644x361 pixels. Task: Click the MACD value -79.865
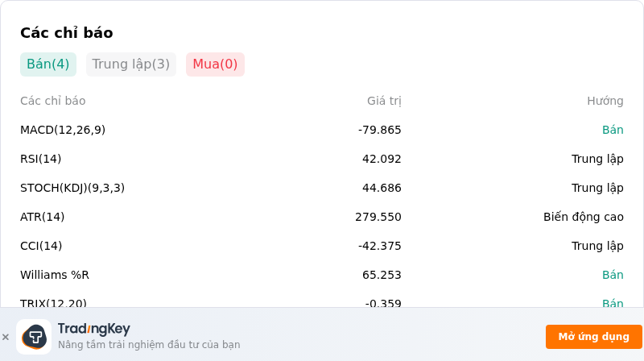pos(379,130)
